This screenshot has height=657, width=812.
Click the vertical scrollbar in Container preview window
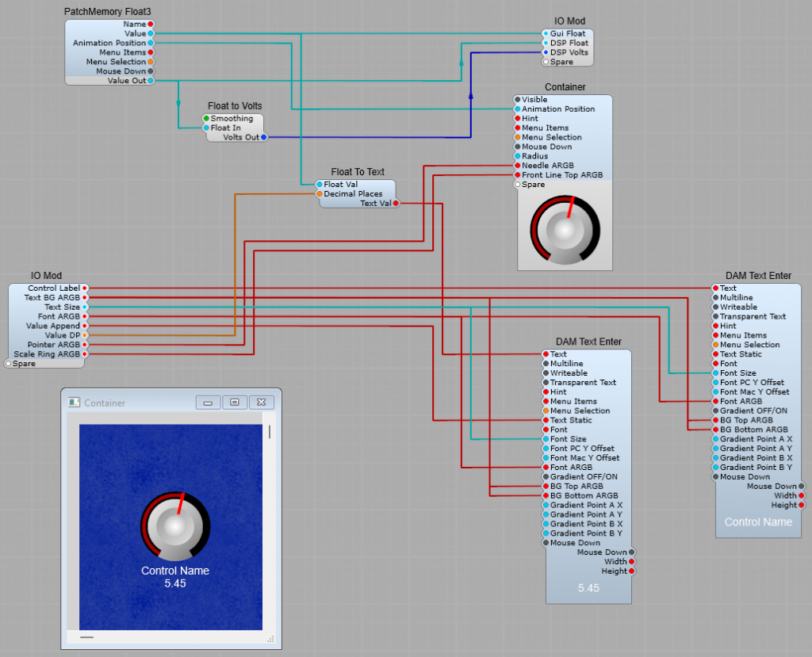(x=269, y=432)
